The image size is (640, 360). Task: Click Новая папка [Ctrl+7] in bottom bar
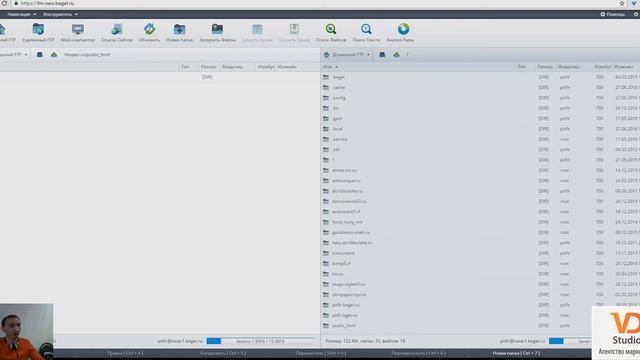coord(516,353)
